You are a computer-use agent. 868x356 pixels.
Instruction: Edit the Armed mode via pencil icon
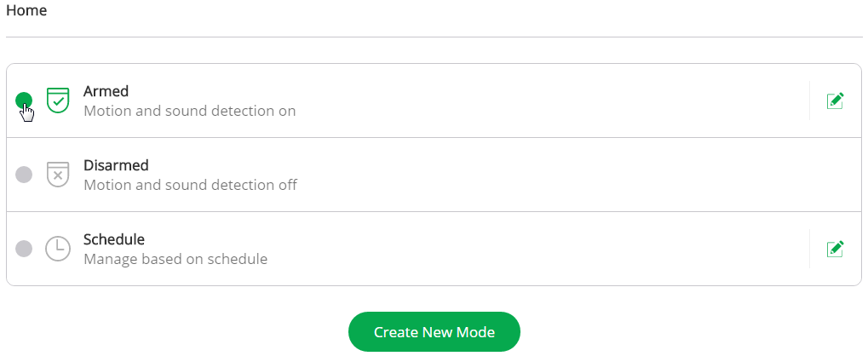[x=836, y=100]
